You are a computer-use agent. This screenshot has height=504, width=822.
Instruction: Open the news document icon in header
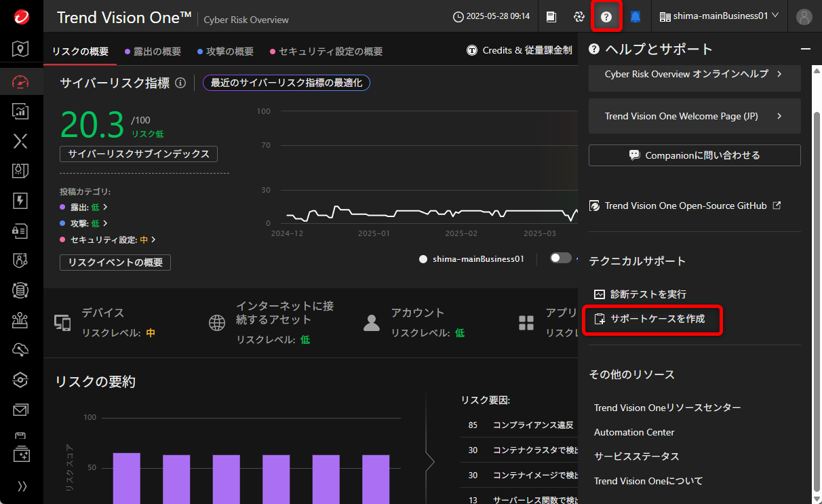coord(551,16)
